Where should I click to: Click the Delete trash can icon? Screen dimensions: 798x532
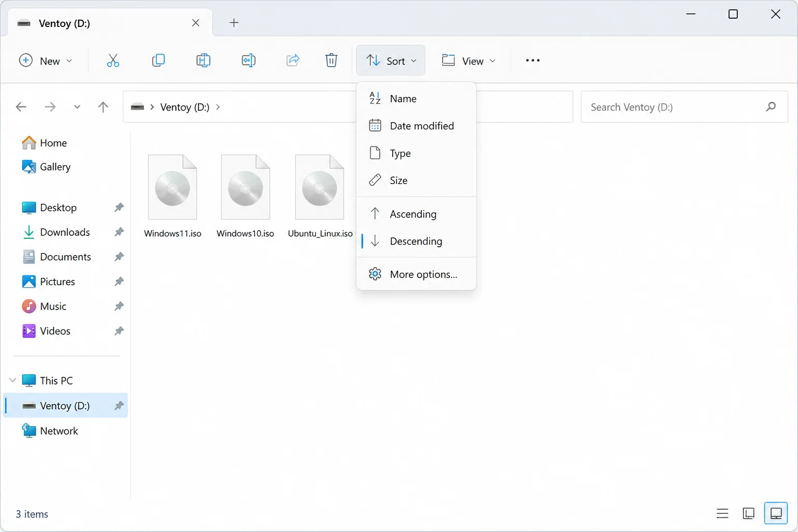point(331,60)
